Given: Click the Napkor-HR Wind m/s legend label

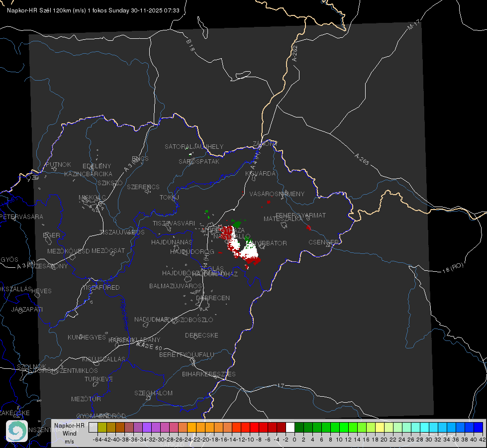Looking at the screenshot, I should 69,433.
